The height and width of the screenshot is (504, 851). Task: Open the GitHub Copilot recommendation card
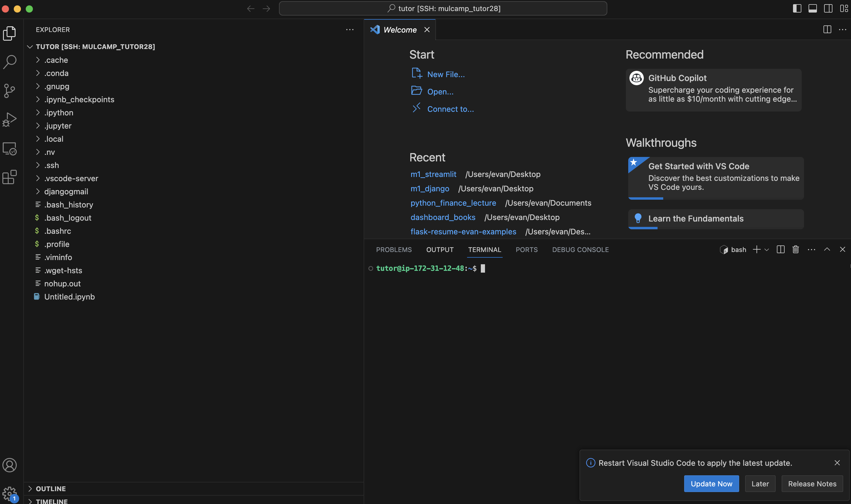click(x=713, y=90)
